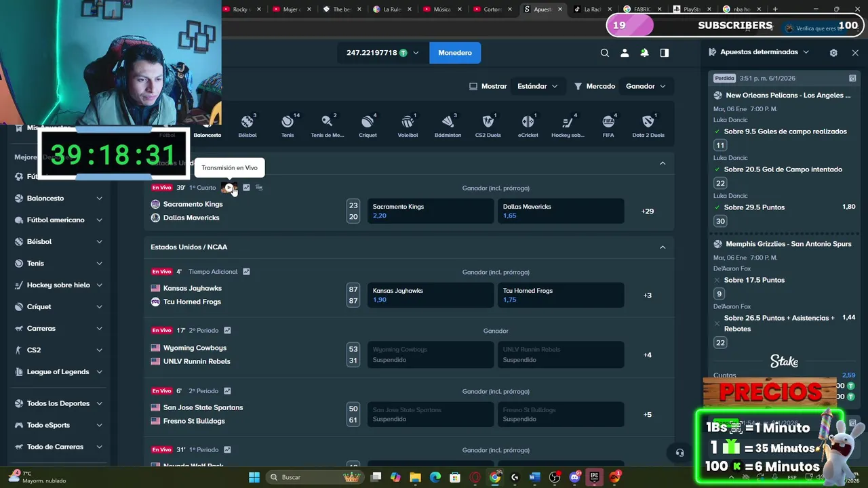Open Epic Games launcher from taskbar
The image size is (868, 488).
pos(595,477)
